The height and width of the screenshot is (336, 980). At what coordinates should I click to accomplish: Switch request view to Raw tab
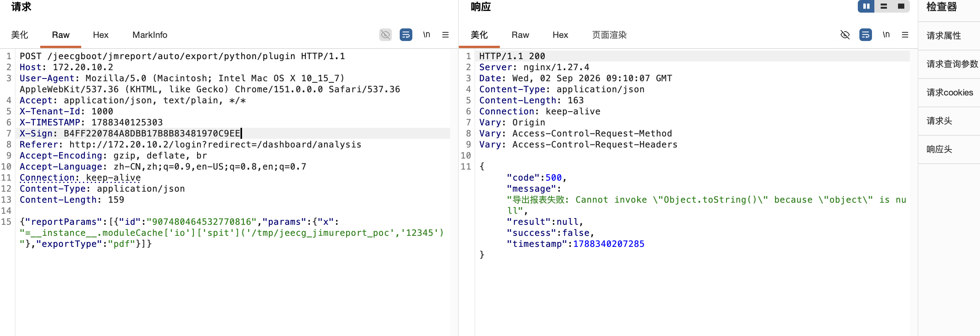(x=61, y=35)
